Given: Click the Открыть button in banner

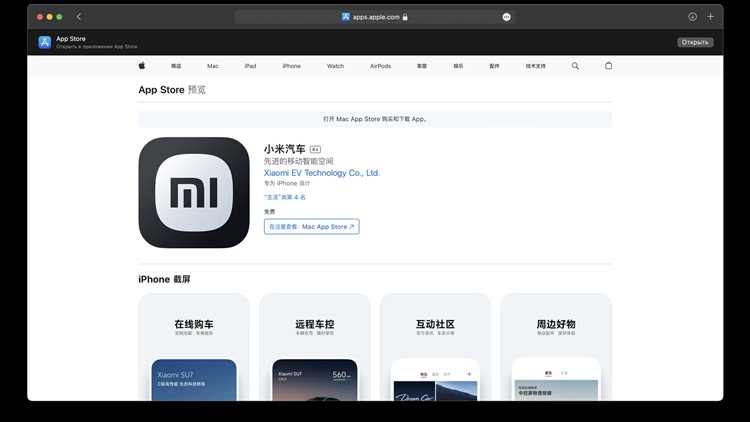Looking at the screenshot, I should click(695, 43).
